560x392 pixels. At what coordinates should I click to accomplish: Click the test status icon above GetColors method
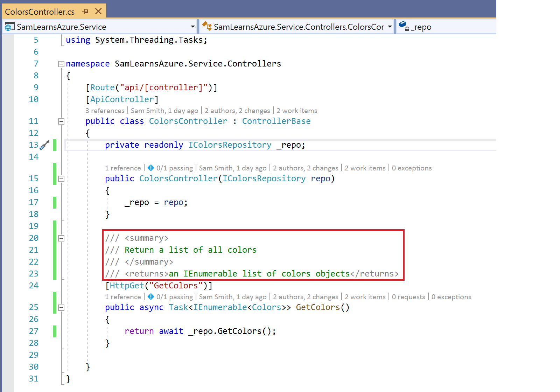(x=151, y=297)
